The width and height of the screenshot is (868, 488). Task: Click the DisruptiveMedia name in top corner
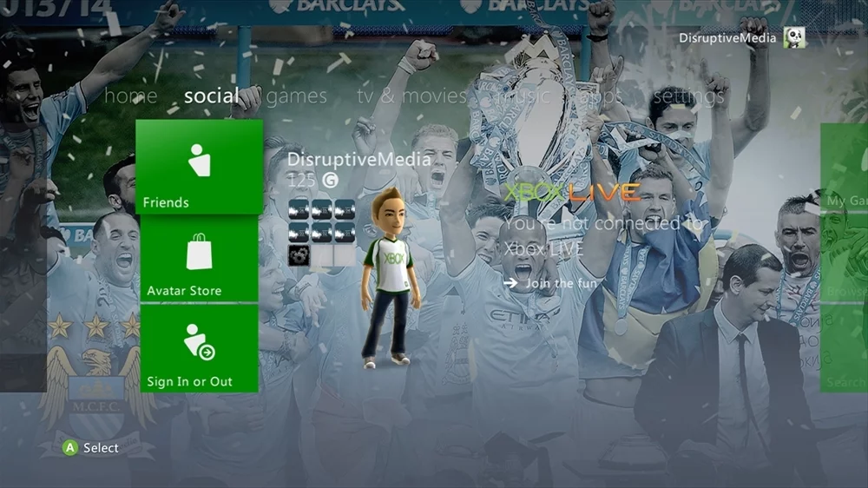727,38
